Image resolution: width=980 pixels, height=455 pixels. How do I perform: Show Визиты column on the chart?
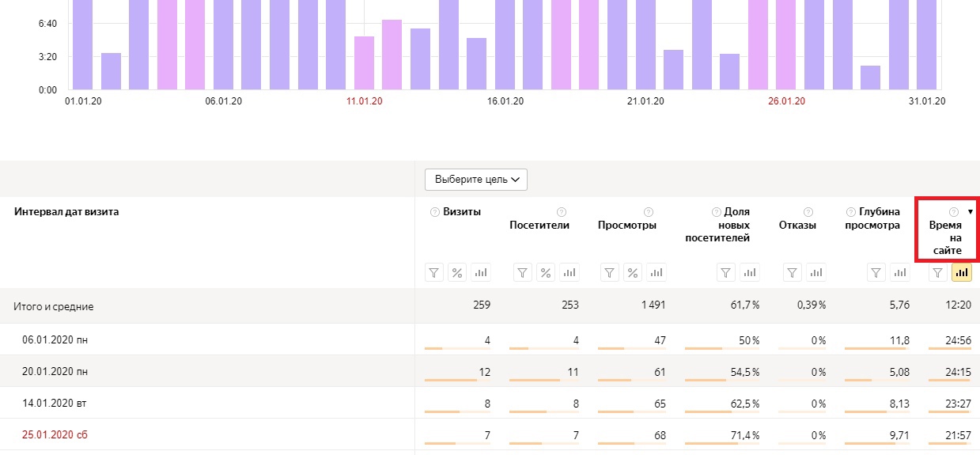click(x=480, y=273)
